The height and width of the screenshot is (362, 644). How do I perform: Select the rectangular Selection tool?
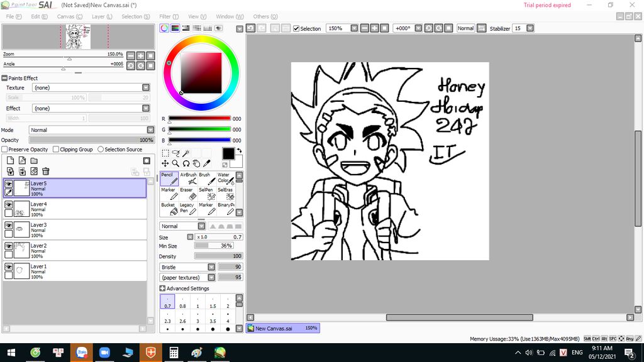pyautogui.click(x=165, y=153)
